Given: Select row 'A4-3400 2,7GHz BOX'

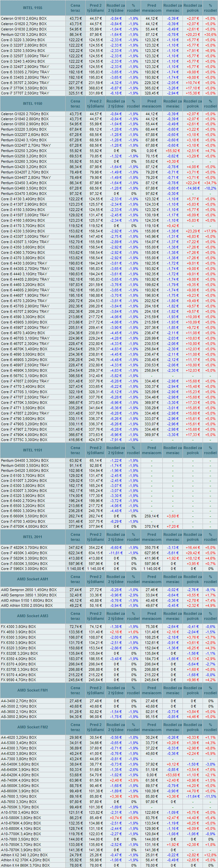Looking at the screenshot, I should 109,701.
